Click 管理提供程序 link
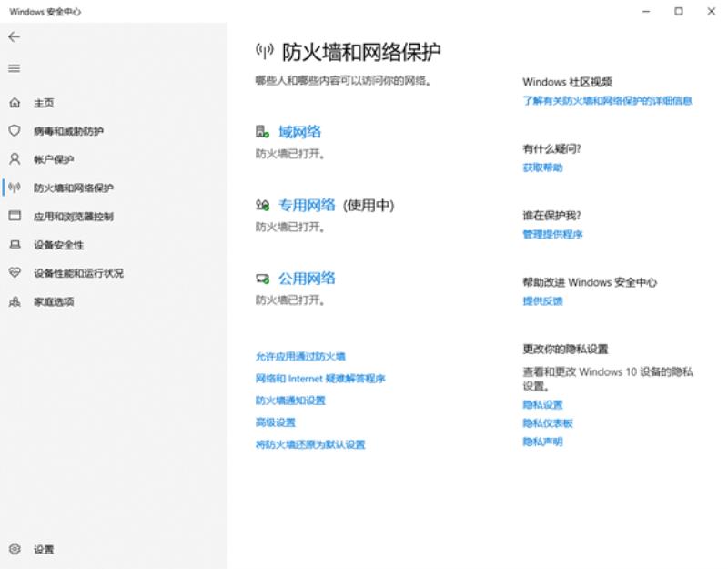 pos(552,234)
